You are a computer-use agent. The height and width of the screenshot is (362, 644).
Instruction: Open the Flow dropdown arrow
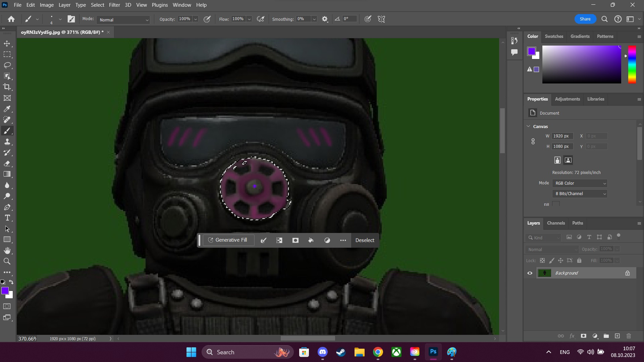[x=249, y=19]
